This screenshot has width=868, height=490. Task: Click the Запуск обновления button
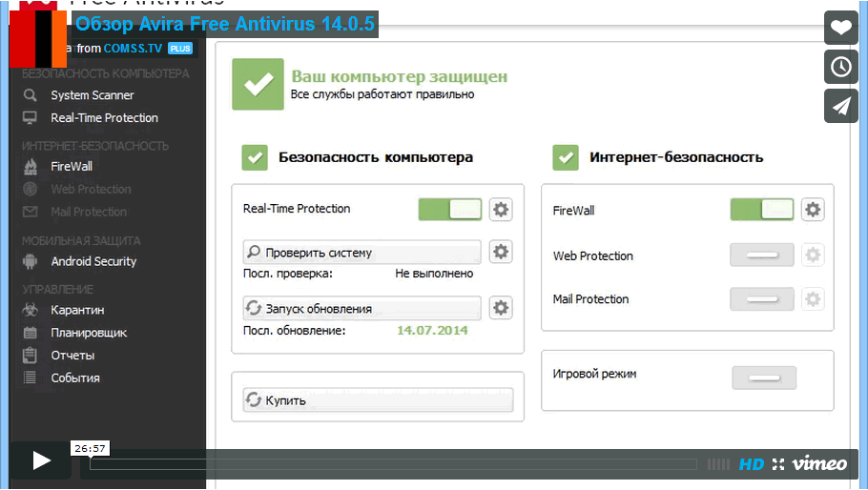click(x=362, y=308)
